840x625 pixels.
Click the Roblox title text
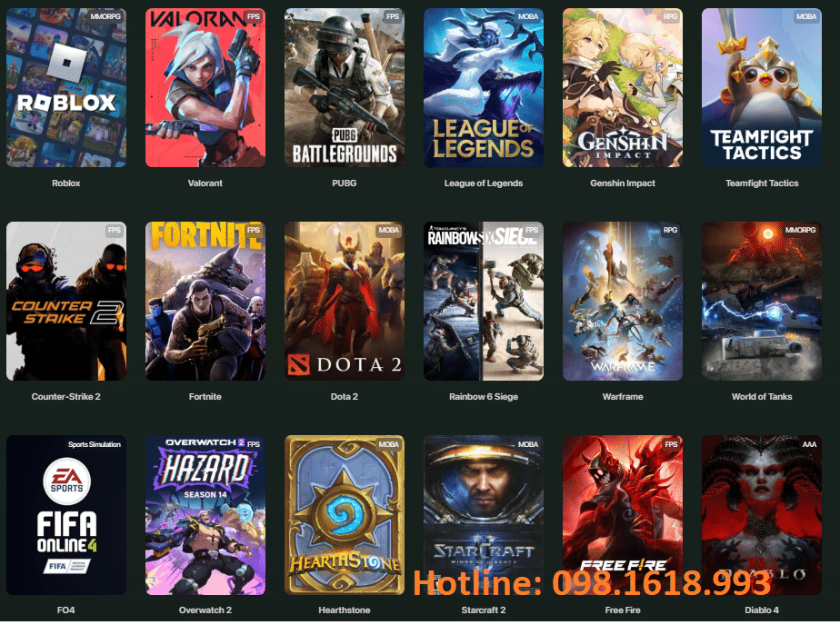[65, 183]
